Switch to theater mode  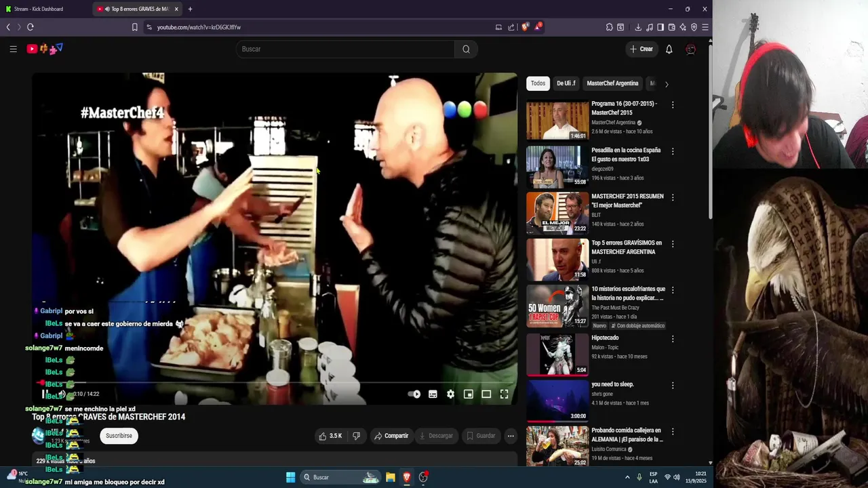[486, 394]
